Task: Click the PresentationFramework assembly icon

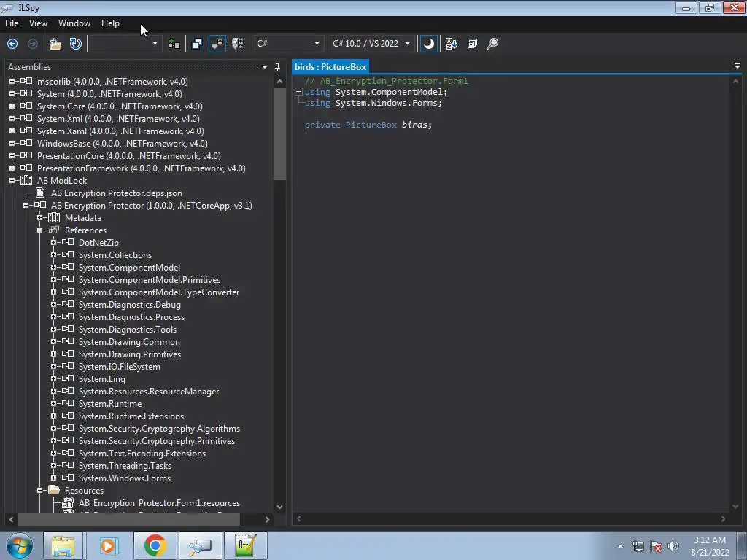Action: click(x=27, y=168)
